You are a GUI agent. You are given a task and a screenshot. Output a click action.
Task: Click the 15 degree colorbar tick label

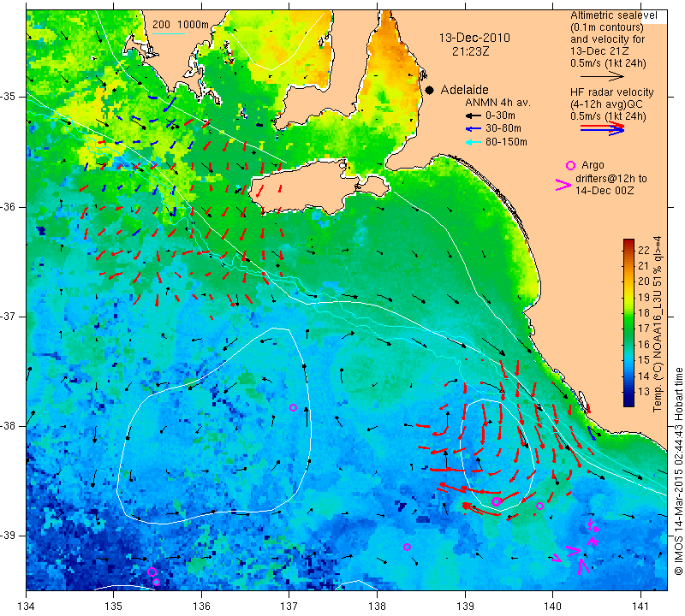pyautogui.click(x=644, y=360)
